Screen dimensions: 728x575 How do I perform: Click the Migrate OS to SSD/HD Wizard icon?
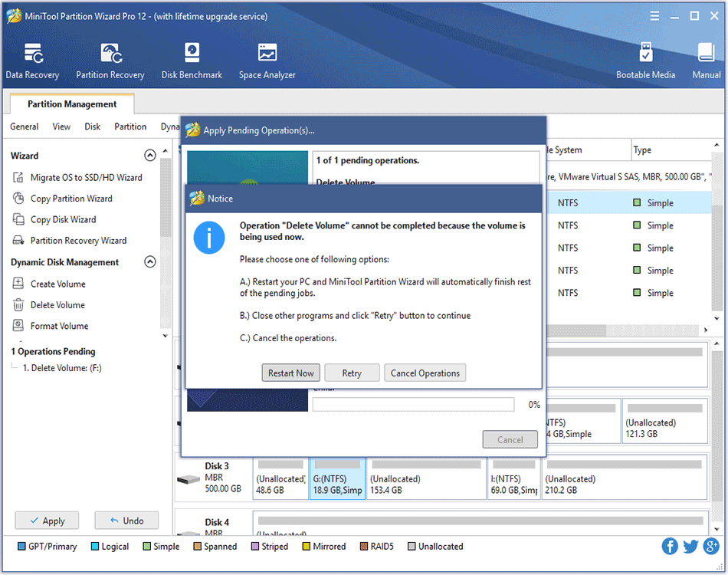point(18,177)
